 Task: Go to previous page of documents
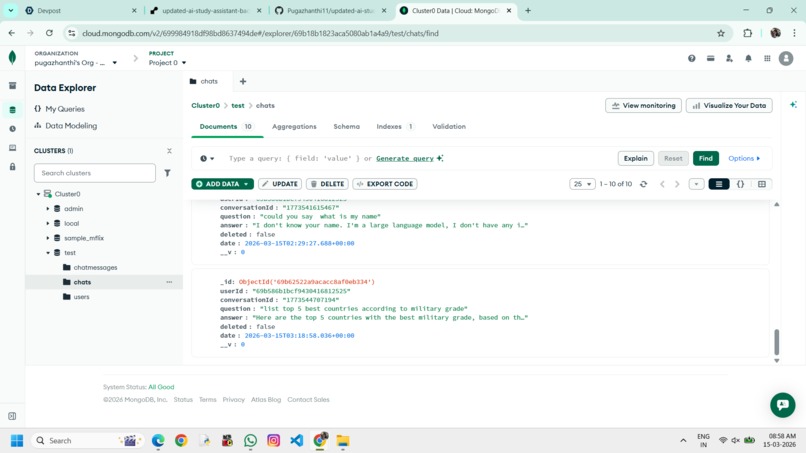click(662, 184)
